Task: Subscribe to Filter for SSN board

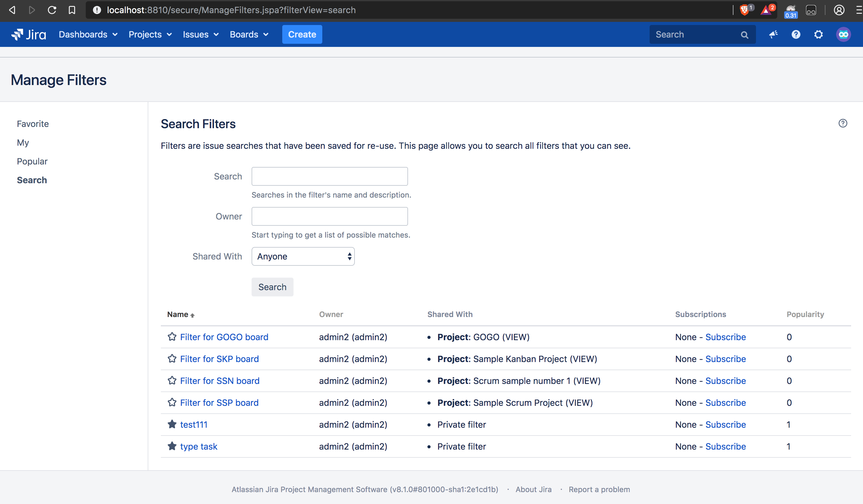Action: (725, 381)
